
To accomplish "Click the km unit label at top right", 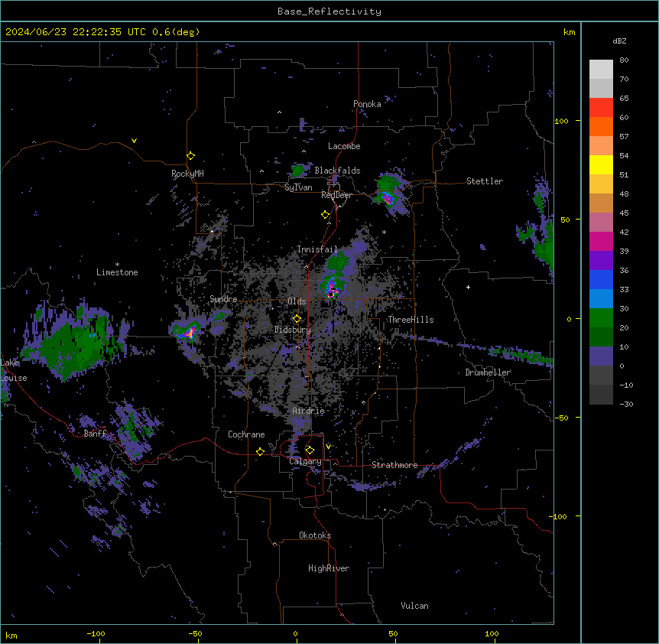I will point(569,32).
